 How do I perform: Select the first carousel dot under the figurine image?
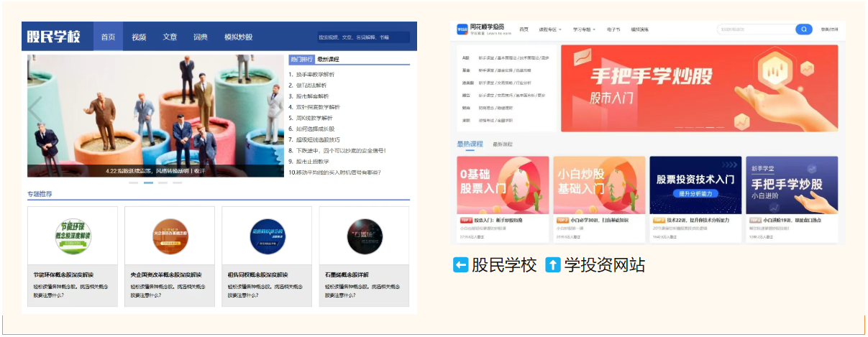point(134,183)
